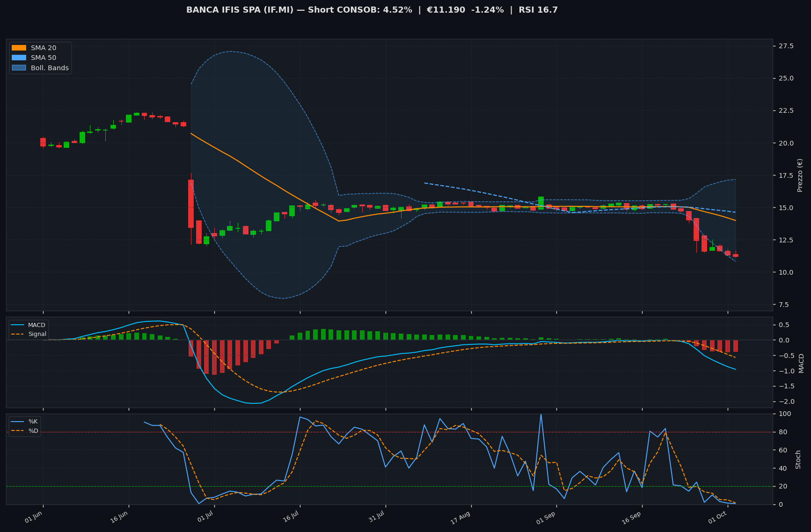The height and width of the screenshot is (532, 811).
Task: Click the 16 Sep date tick label
Action: click(632, 517)
